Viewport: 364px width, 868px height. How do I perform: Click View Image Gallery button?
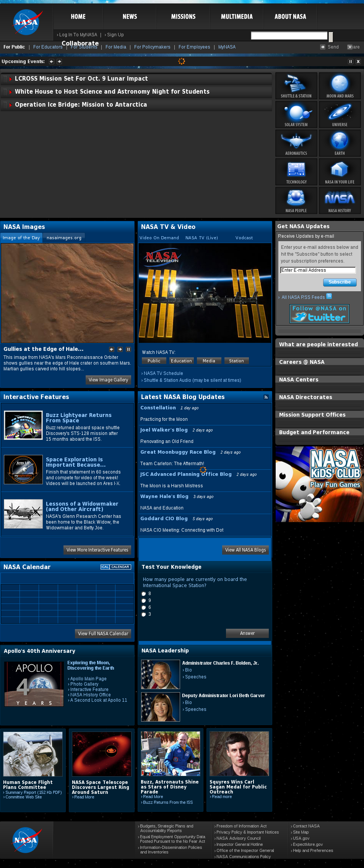[x=108, y=380]
